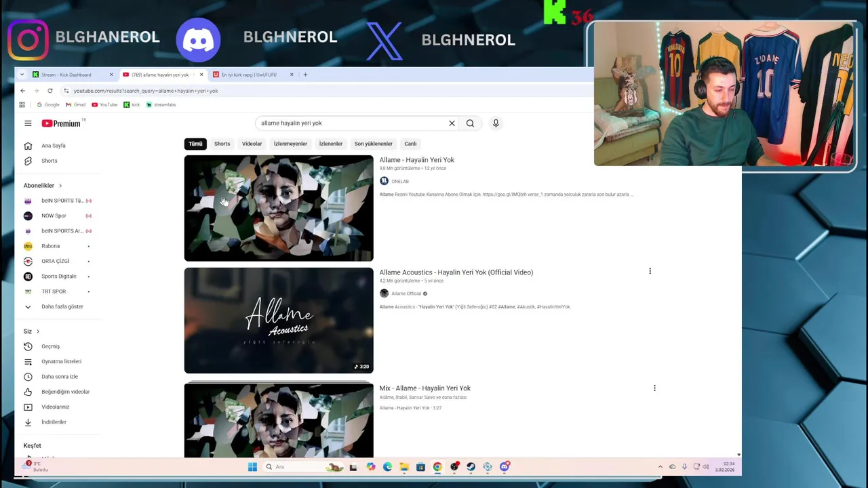Open Windows Start menu
This screenshot has height=488, width=868.
pyautogui.click(x=252, y=467)
